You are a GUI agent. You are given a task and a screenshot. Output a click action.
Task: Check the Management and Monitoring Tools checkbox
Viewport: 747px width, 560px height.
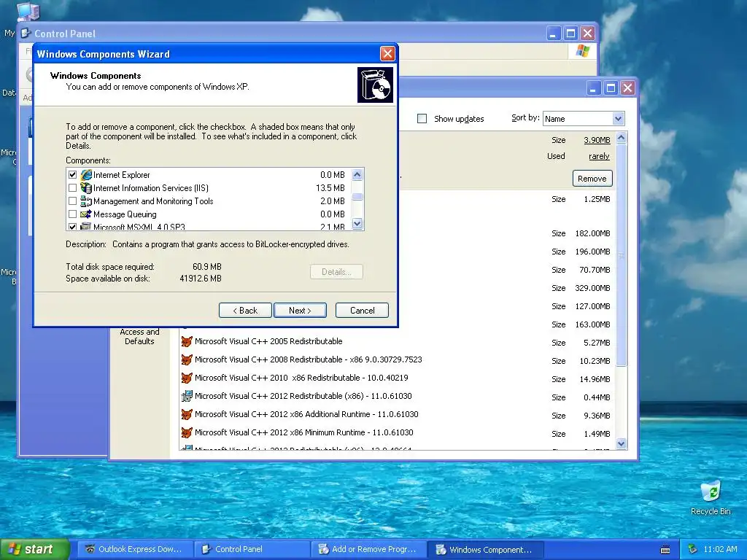(x=72, y=201)
